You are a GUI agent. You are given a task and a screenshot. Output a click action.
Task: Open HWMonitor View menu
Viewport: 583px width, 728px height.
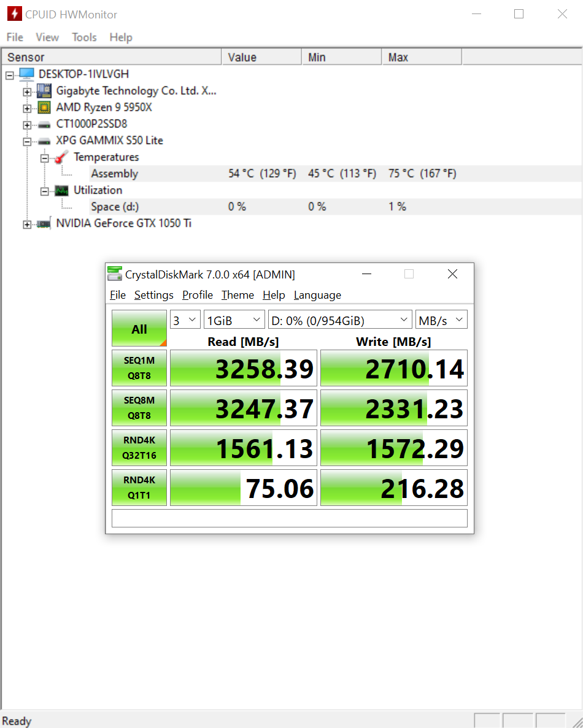tap(47, 37)
